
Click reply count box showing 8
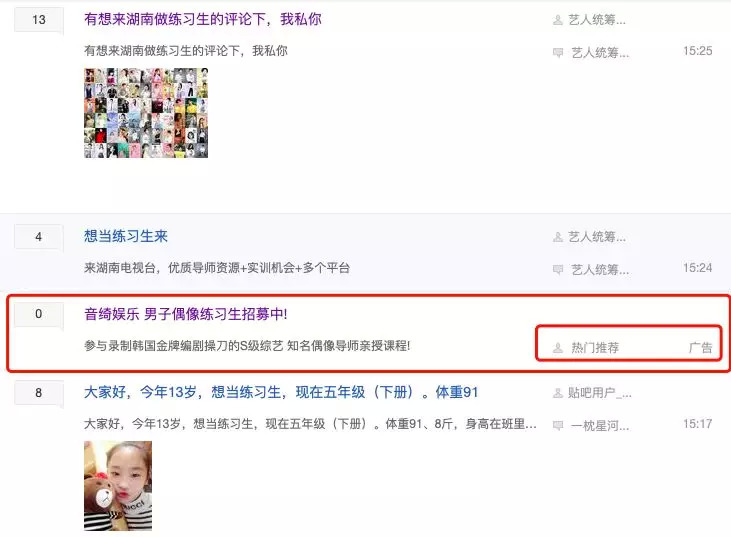[39, 392]
